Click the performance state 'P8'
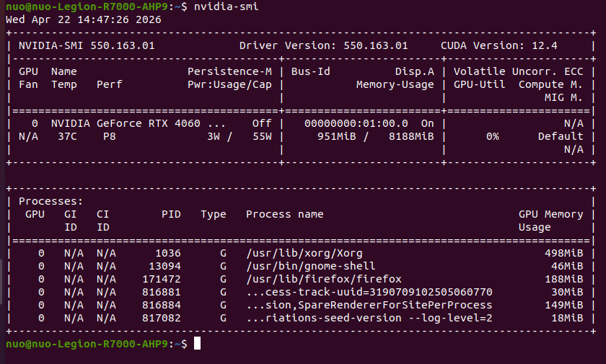This screenshot has width=606, height=364. (x=110, y=136)
